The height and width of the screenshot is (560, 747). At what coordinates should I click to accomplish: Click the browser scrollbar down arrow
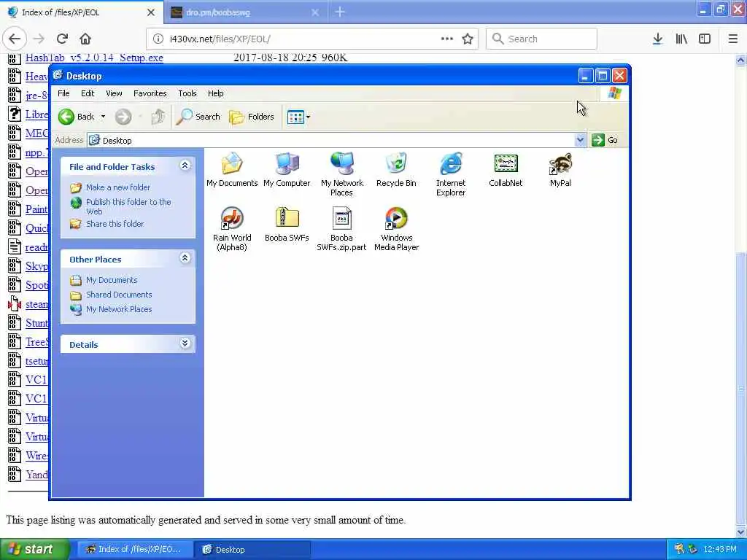tap(740, 532)
